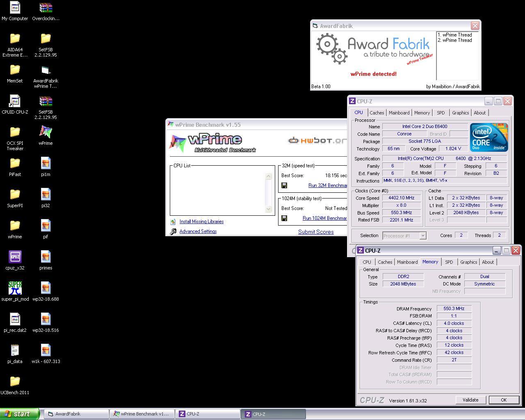
Task: Select first wPrime Thread in AwardFabrik list
Action: 454,35
